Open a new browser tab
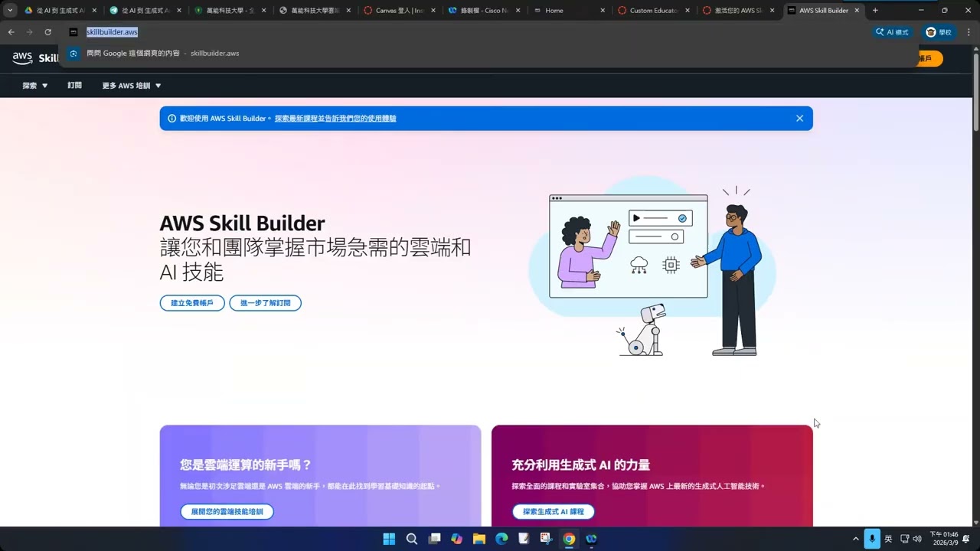The width and height of the screenshot is (980, 551). (875, 11)
